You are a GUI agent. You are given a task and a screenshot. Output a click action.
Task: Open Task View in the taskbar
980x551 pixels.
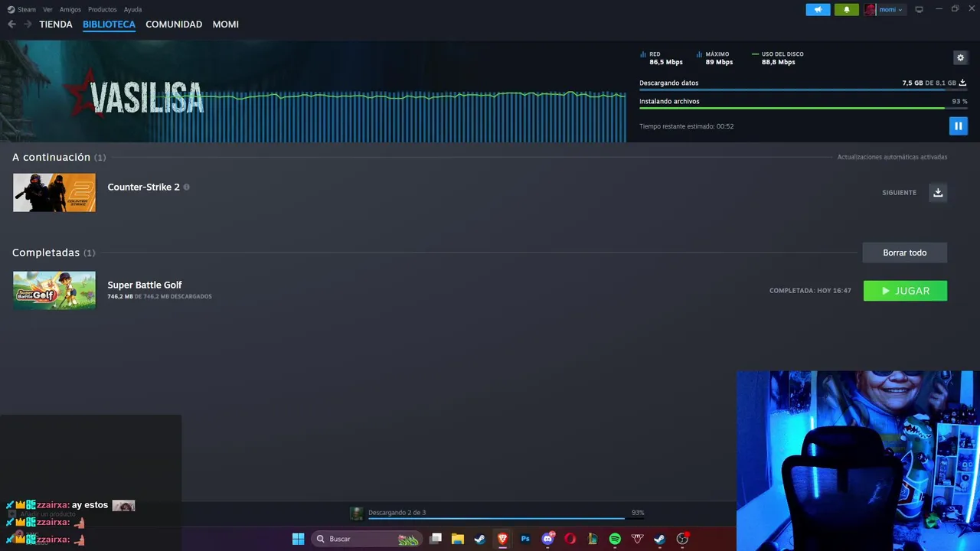click(436, 539)
